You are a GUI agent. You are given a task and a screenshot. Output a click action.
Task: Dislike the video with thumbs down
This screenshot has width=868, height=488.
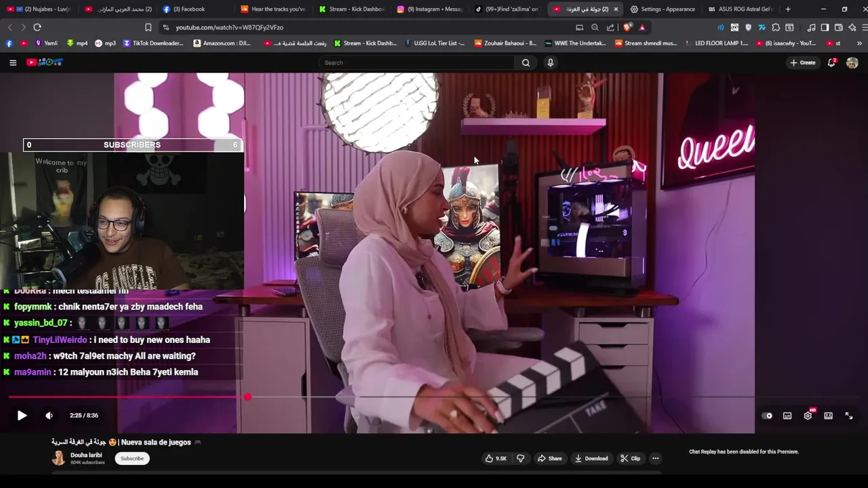click(x=520, y=458)
